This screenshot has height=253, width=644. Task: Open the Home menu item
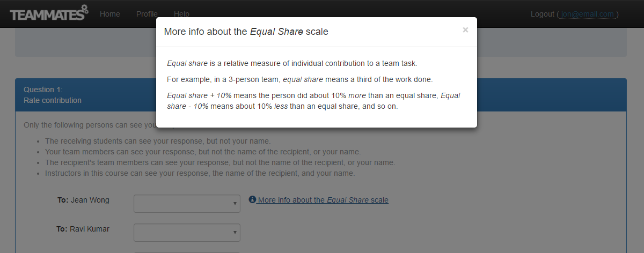110,14
